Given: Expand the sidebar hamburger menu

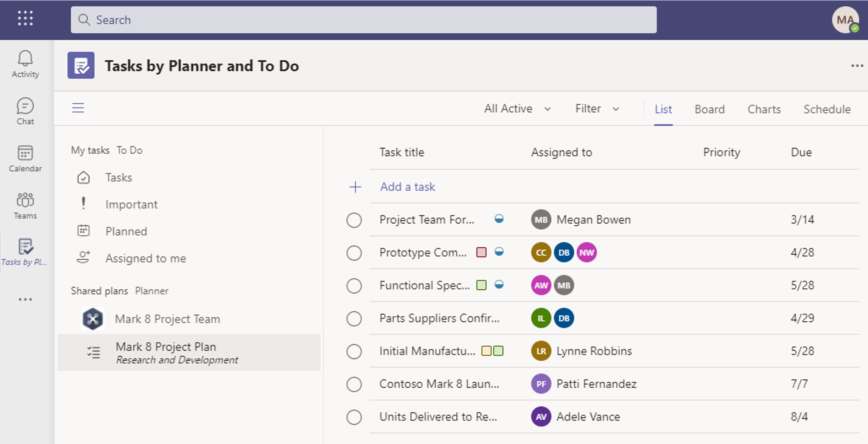Looking at the screenshot, I should click(78, 107).
